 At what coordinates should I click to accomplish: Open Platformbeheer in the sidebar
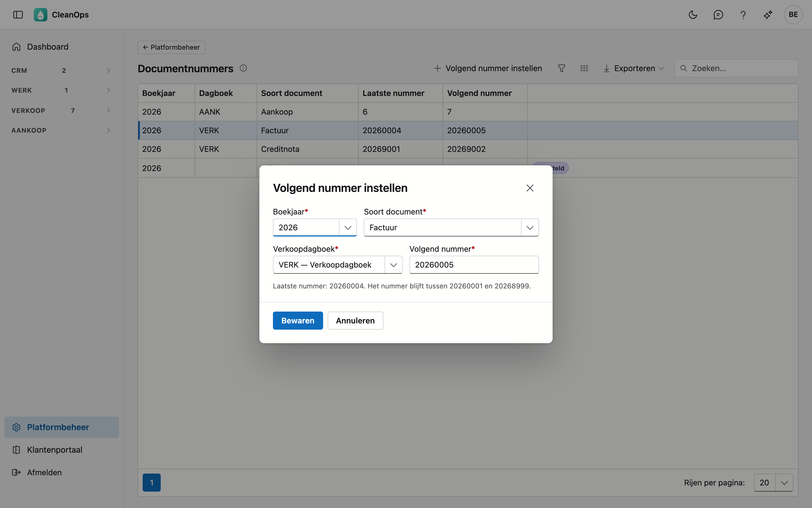(62, 427)
